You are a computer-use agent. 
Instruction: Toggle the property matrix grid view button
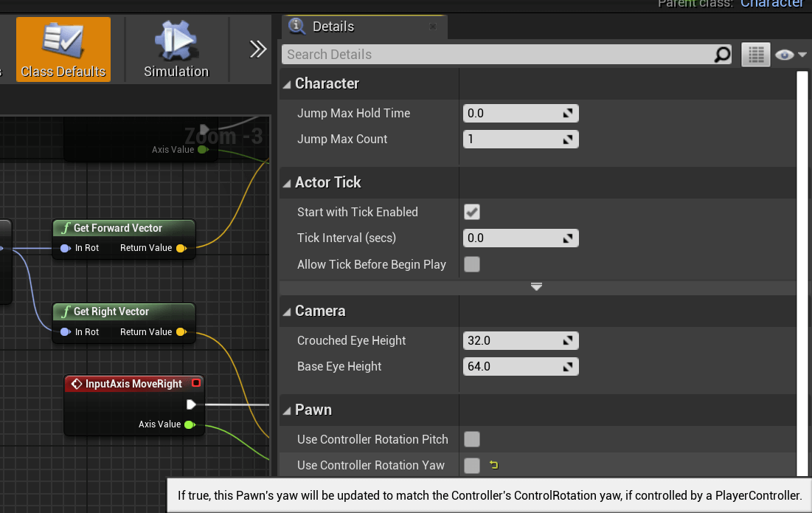pos(755,55)
